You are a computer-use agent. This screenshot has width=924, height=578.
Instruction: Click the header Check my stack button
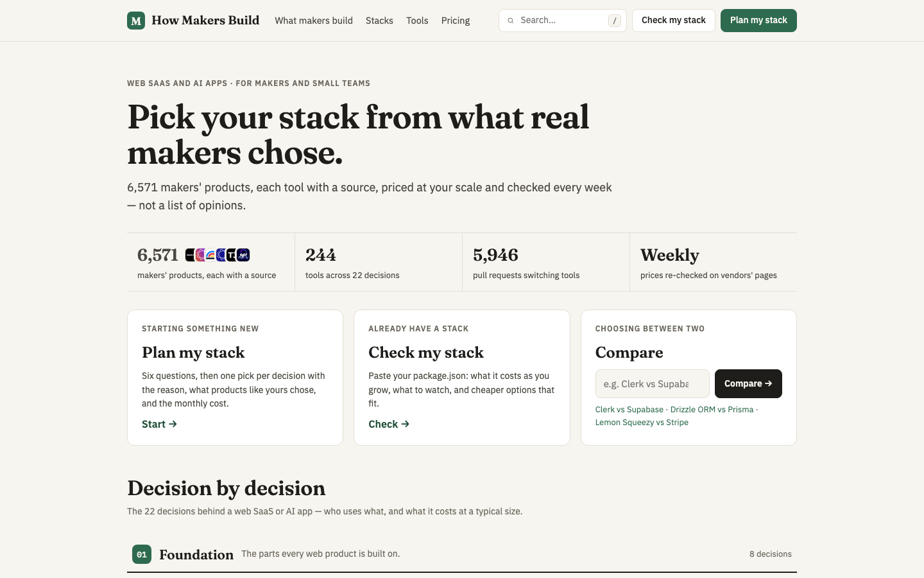(674, 21)
